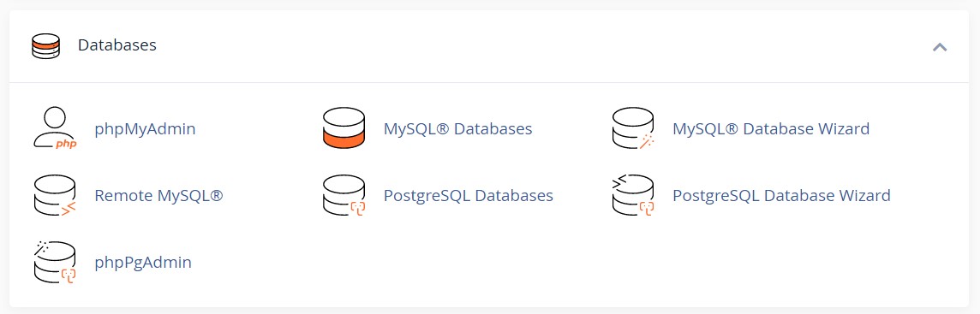Click the orange php badge on phpMyAdmin icon

click(x=66, y=145)
